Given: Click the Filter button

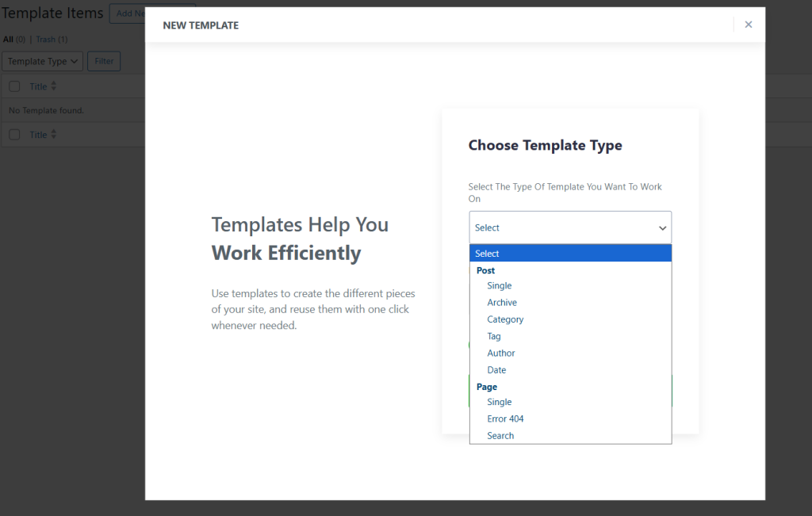Looking at the screenshot, I should [104, 61].
